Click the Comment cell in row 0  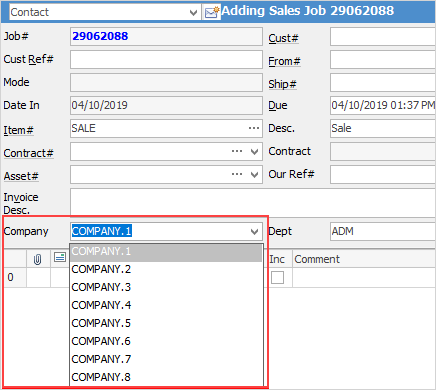point(364,277)
